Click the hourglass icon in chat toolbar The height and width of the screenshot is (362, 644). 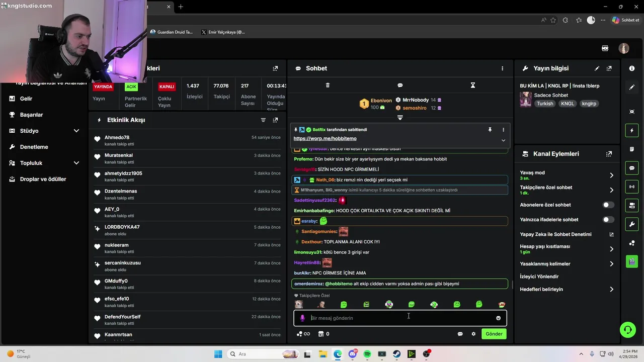click(472, 85)
